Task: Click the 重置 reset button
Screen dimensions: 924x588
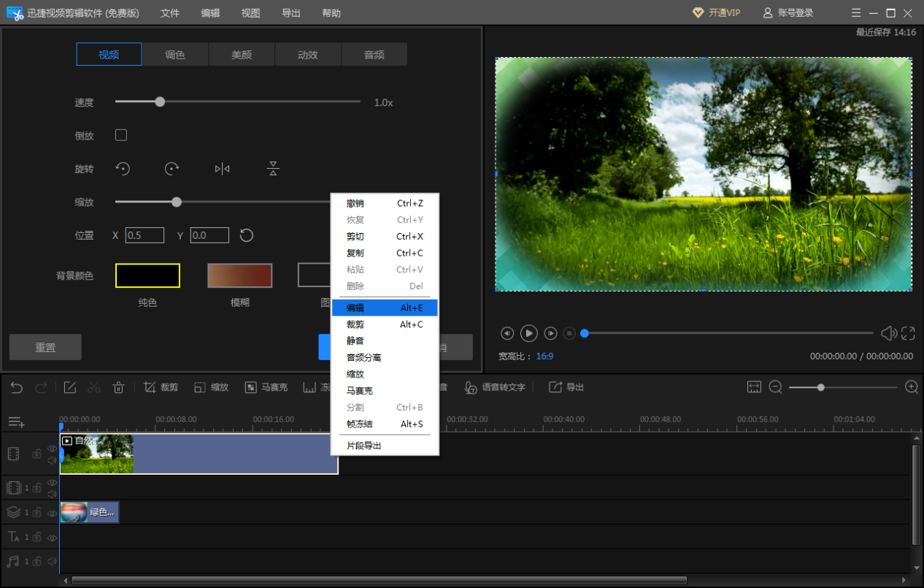Action: (x=45, y=348)
